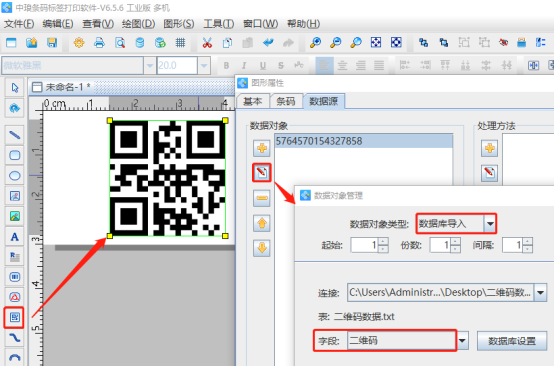554x366 pixels.
Task: Expand the font name dropdown
Action: [149, 66]
